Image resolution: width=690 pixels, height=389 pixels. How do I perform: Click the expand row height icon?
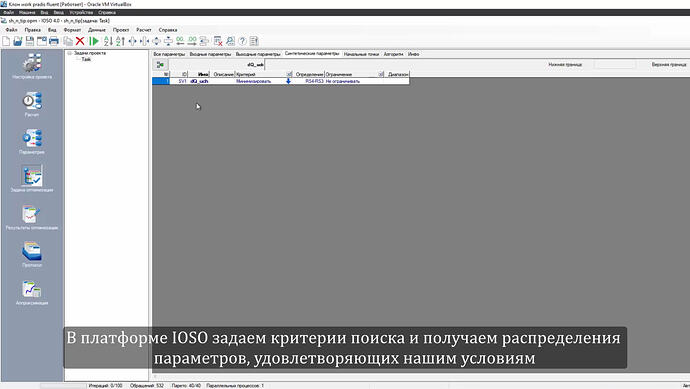[156, 41]
